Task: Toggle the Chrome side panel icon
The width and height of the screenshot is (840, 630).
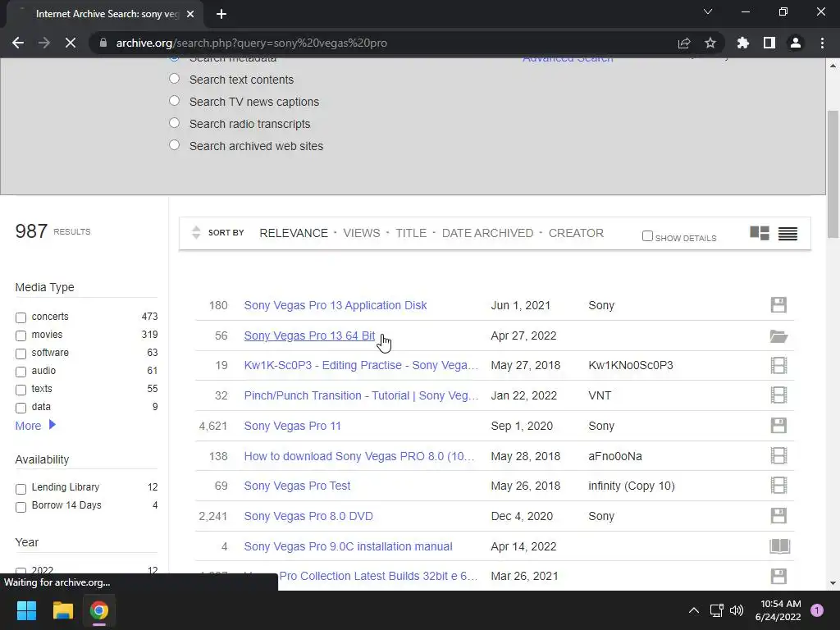Action: (769, 43)
